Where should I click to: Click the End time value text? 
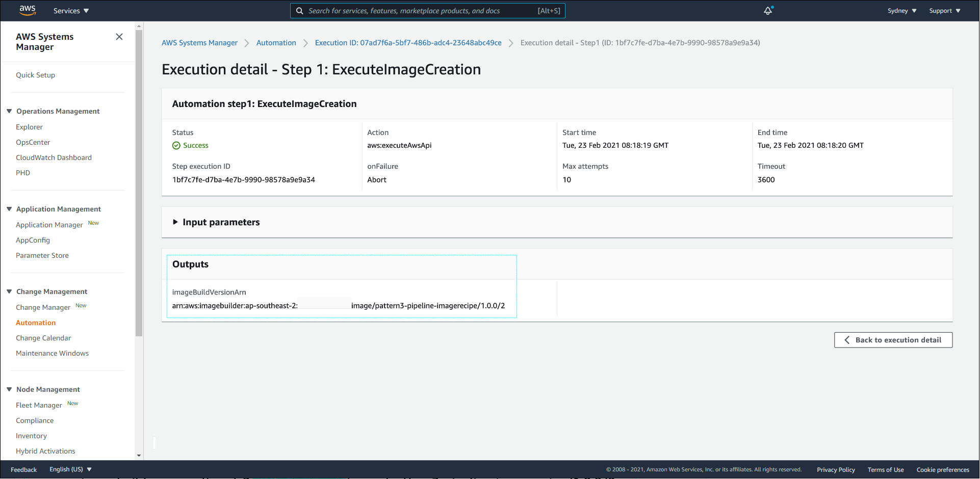point(810,145)
